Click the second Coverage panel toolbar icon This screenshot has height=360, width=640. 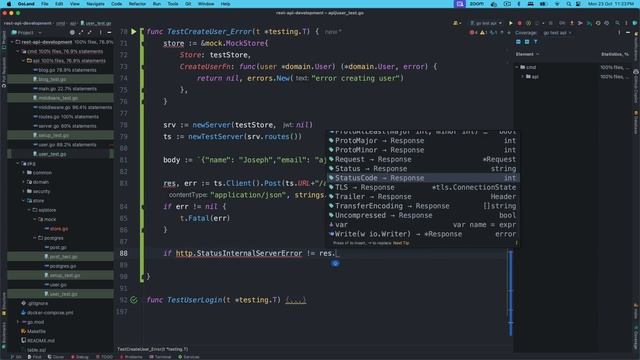click(x=527, y=42)
